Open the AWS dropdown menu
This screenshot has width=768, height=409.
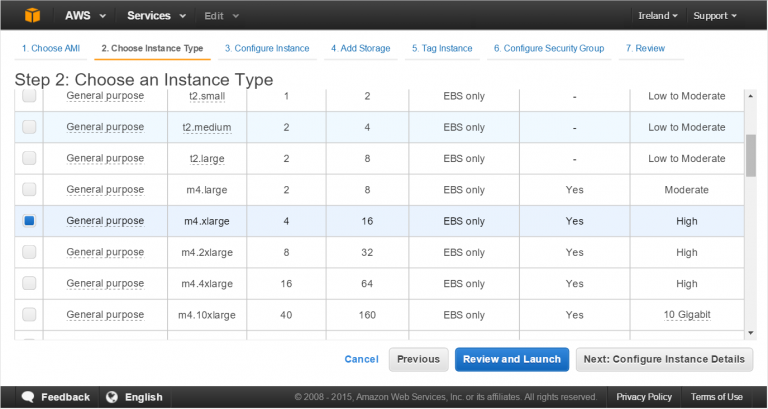pyautogui.click(x=85, y=16)
